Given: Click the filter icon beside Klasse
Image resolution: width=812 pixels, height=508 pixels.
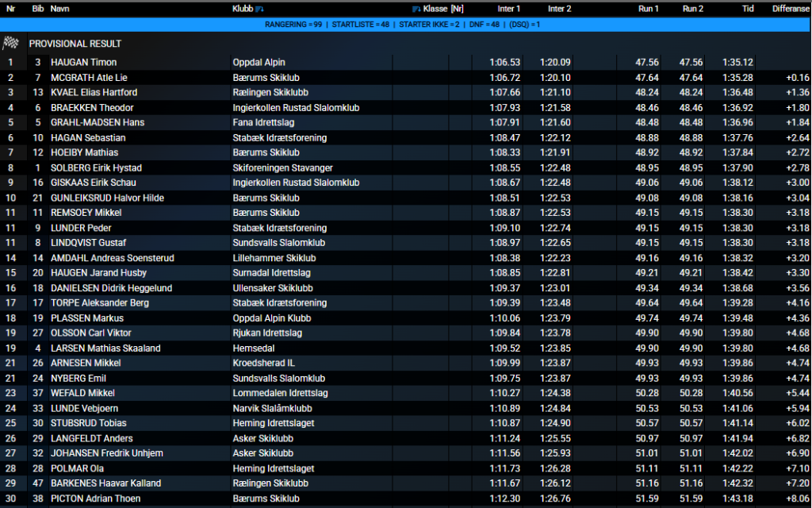Looking at the screenshot, I should 417,10.
